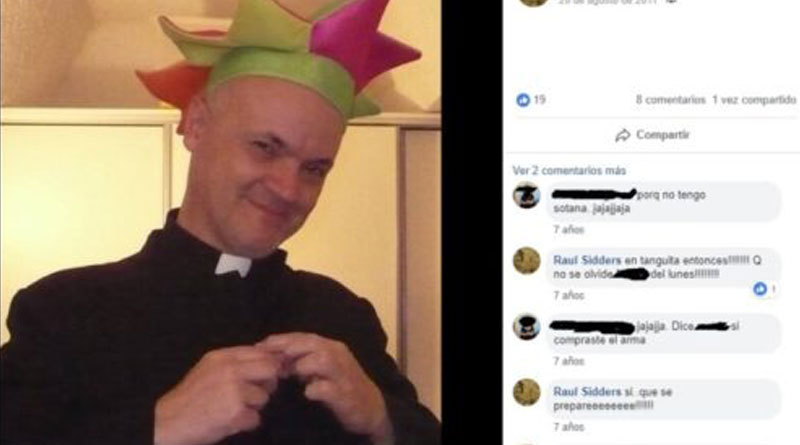Open avatar of commenter mentioning sotana

(x=527, y=195)
